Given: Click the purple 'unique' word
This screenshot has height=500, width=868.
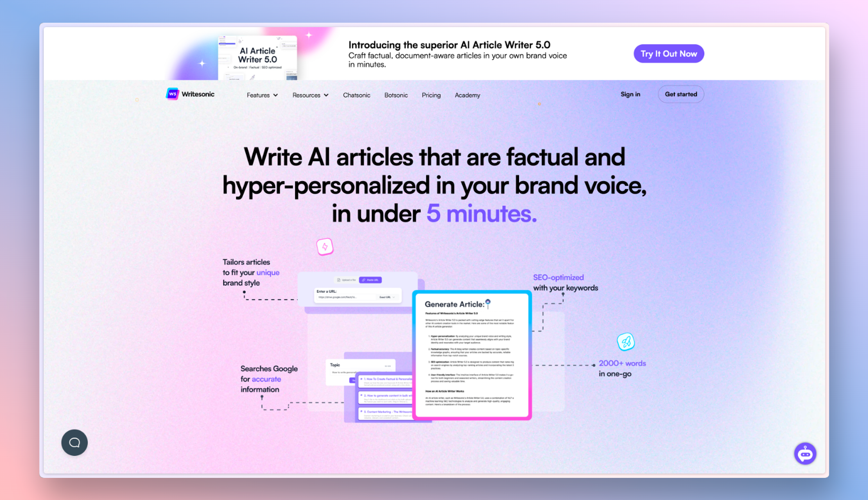Looking at the screenshot, I should point(268,272).
